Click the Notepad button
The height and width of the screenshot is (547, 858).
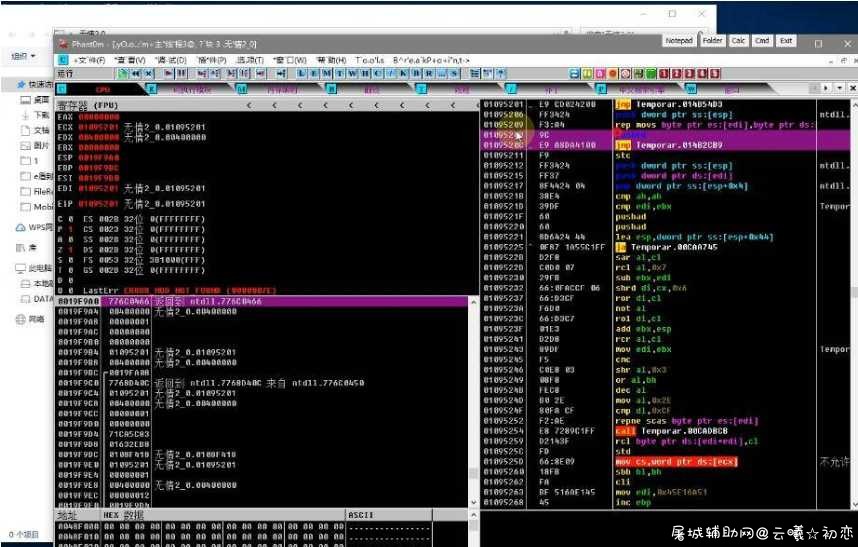point(679,41)
